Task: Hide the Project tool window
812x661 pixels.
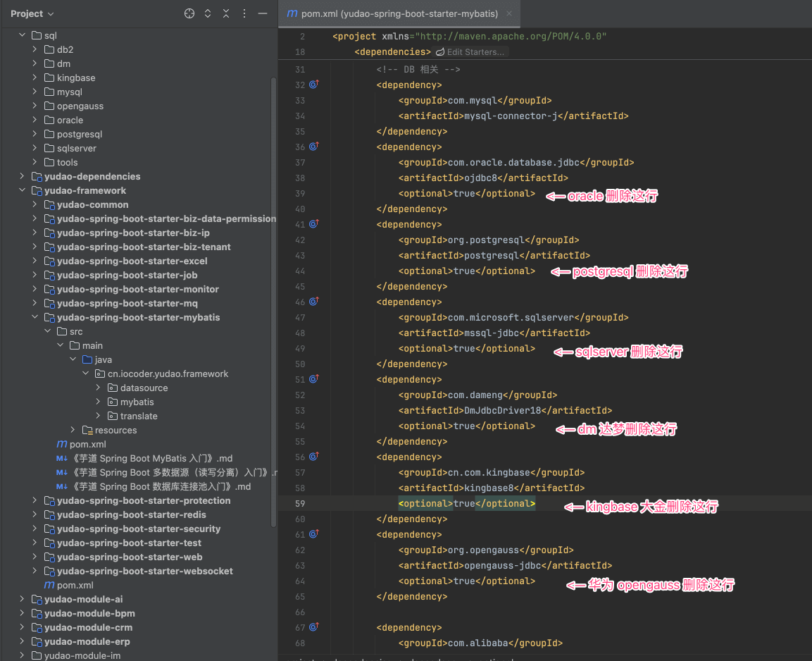Action: pyautogui.click(x=263, y=13)
